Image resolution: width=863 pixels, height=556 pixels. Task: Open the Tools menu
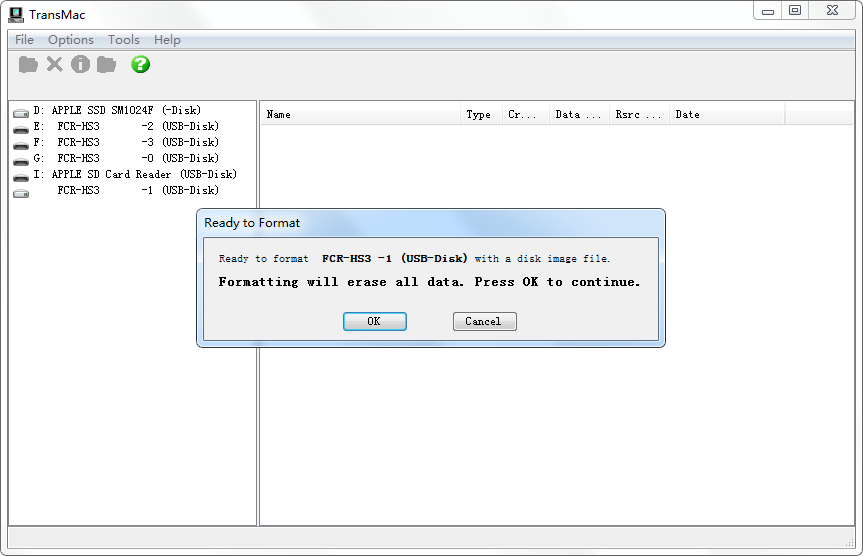[x=123, y=40]
